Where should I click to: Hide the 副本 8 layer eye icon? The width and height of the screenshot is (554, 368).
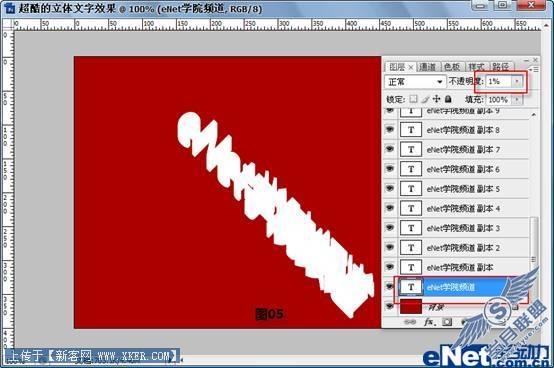(x=390, y=130)
